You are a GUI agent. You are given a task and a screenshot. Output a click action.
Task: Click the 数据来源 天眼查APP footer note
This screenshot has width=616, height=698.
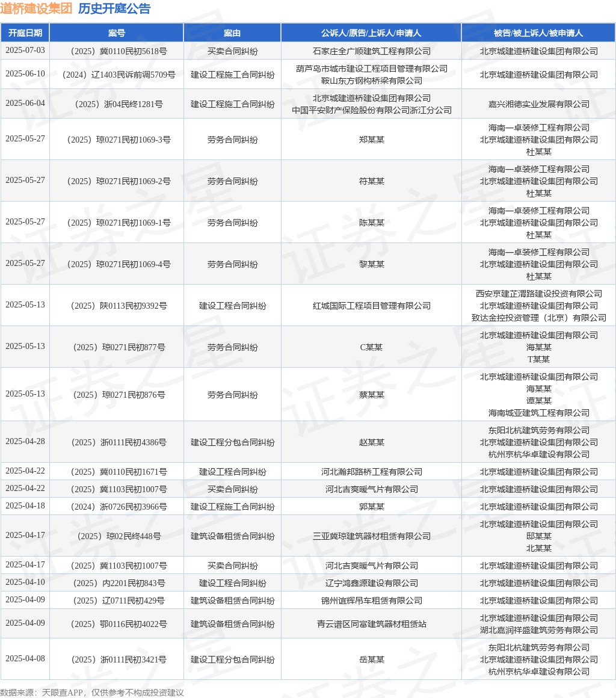91,692
